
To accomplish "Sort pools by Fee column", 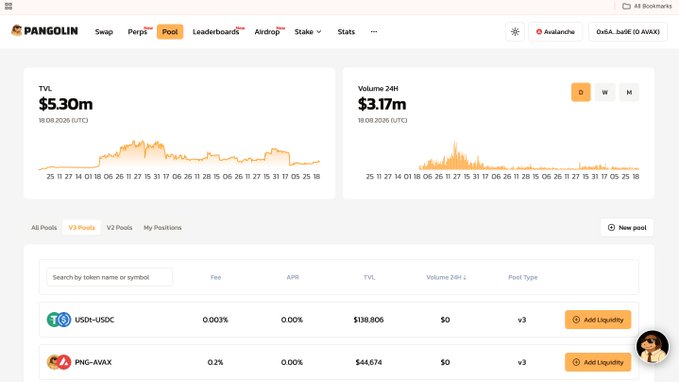I will pyautogui.click(x=216, y=277).
